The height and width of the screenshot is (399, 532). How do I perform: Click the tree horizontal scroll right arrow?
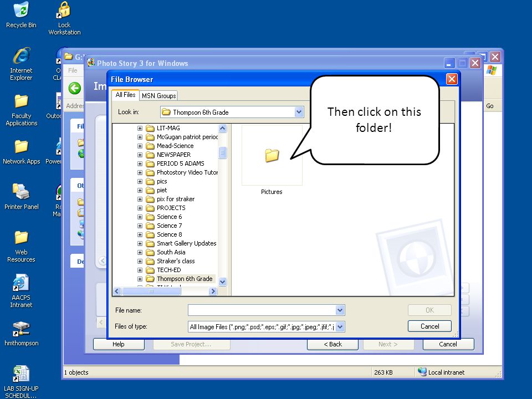[x=213, y=291]
